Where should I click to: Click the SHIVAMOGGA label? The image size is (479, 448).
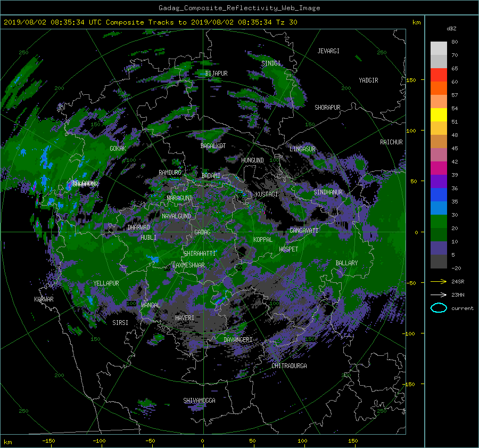199,401
